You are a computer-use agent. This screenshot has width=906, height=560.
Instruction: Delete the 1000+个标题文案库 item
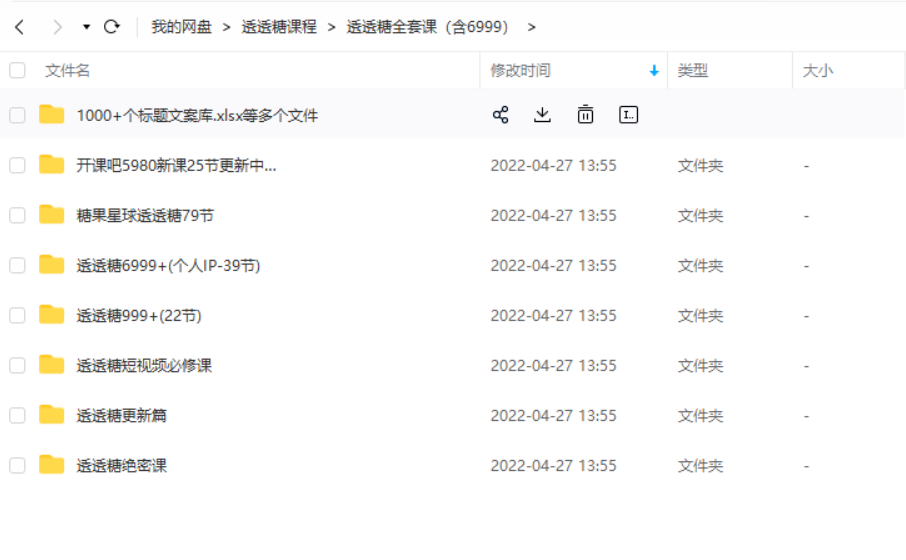click(x=585, y=114)
